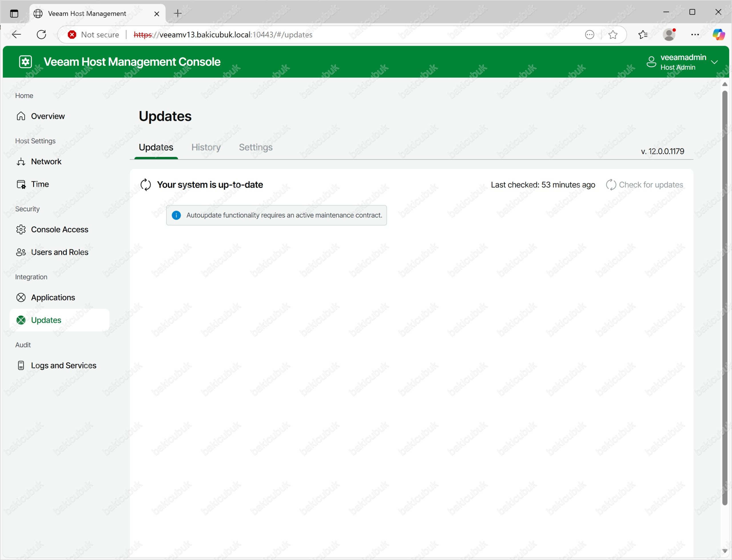
Task: Click the Network icon in sidebar
Action: click(x=21, y=162)
